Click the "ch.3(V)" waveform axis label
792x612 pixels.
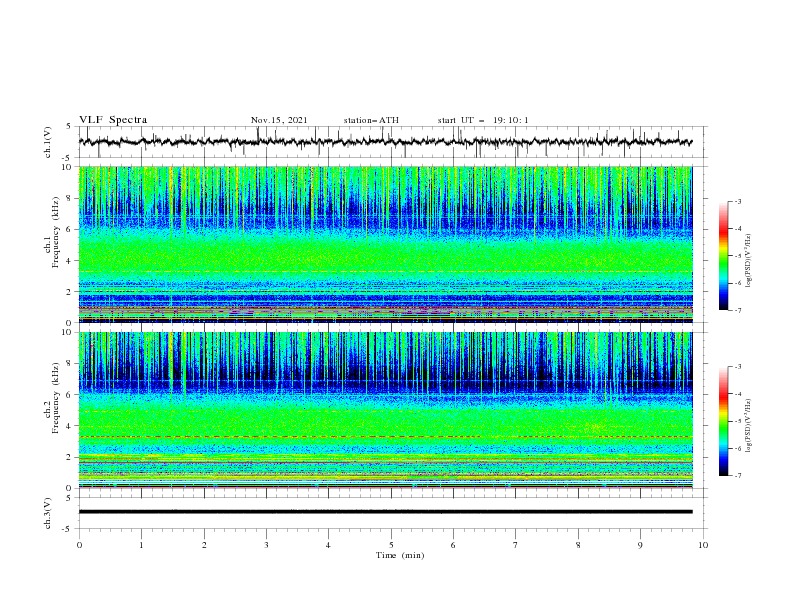click(x=48, y=513)
